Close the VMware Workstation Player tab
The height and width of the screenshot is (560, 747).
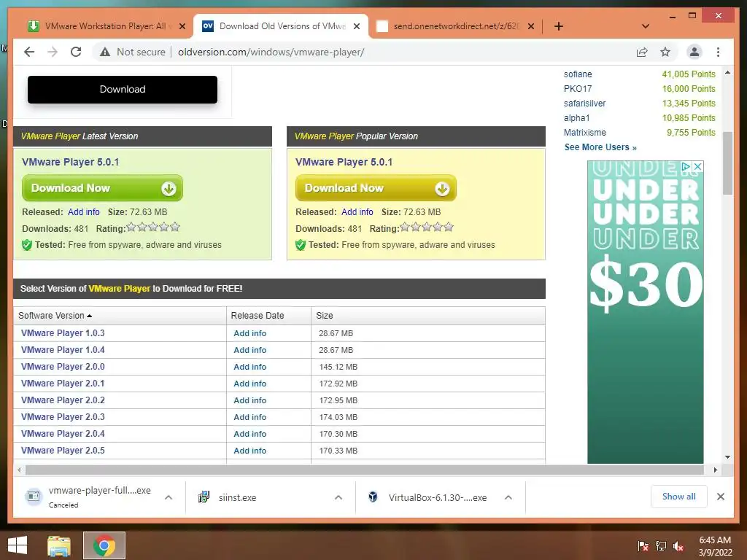pos(182,26)
